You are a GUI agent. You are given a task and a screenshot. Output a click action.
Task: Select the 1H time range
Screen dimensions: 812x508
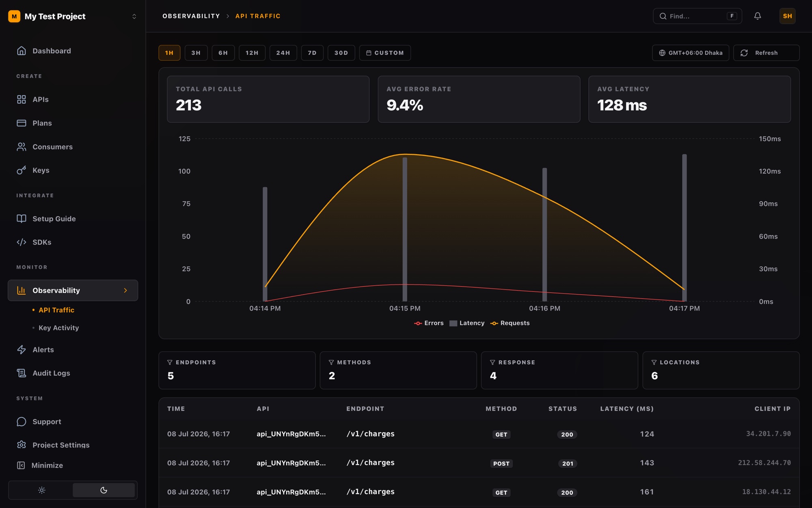[169, 53]
